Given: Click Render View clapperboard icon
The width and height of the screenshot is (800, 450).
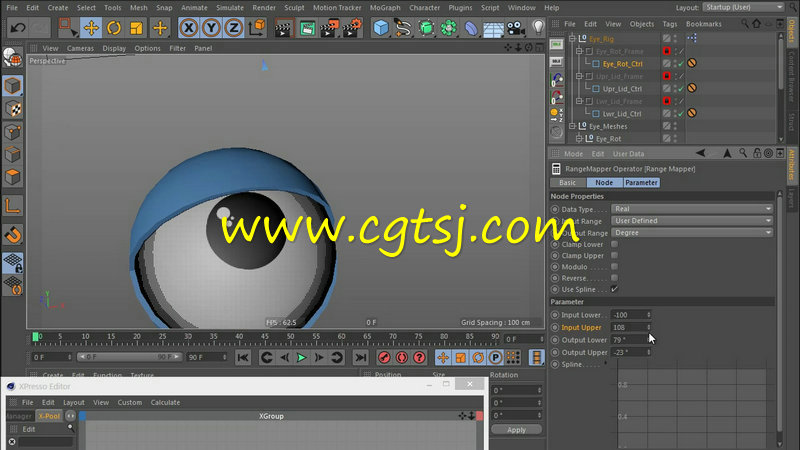Looking at the screenshot, I should 284,28.
